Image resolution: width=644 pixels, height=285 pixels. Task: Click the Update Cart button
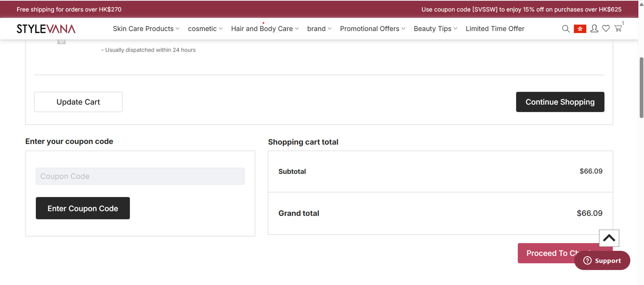(78, 102)
